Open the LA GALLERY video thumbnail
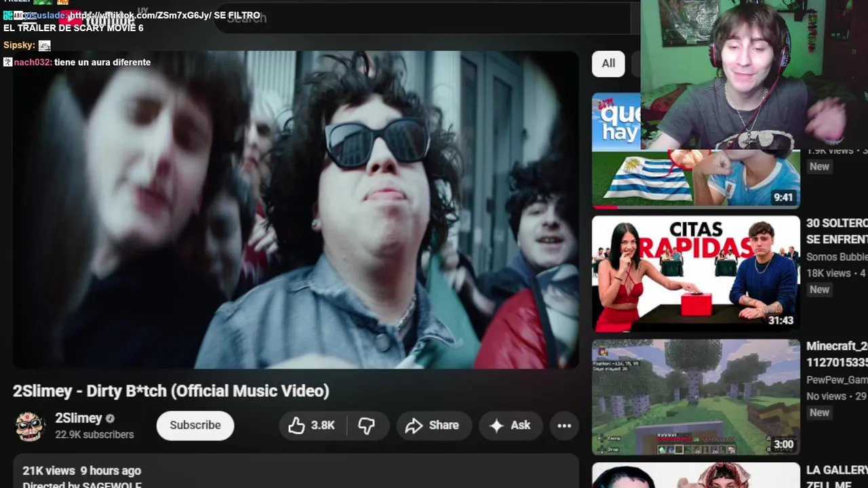Image resolution: width=868 pixels, height=488 pixels. click(696, 475)
